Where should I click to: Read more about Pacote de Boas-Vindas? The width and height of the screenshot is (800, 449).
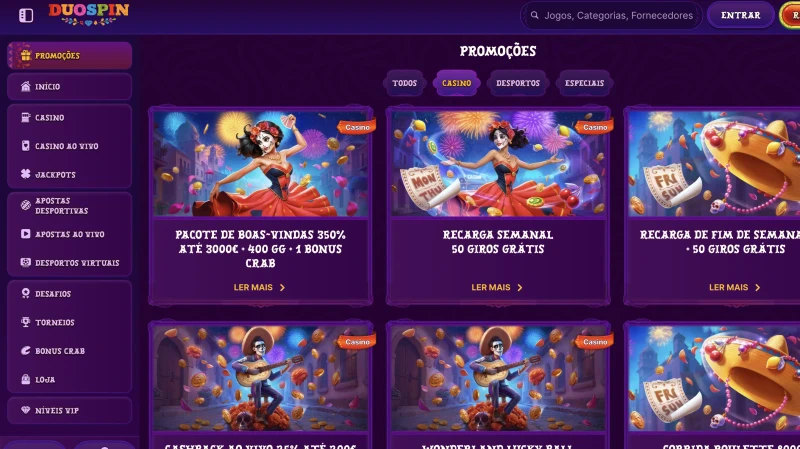tap(260, 287)
